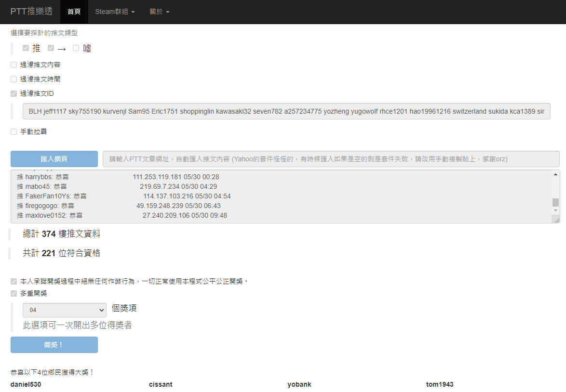Click winner name cissant
The width and height of the screenshot is (566, 392).
point(161,384)
